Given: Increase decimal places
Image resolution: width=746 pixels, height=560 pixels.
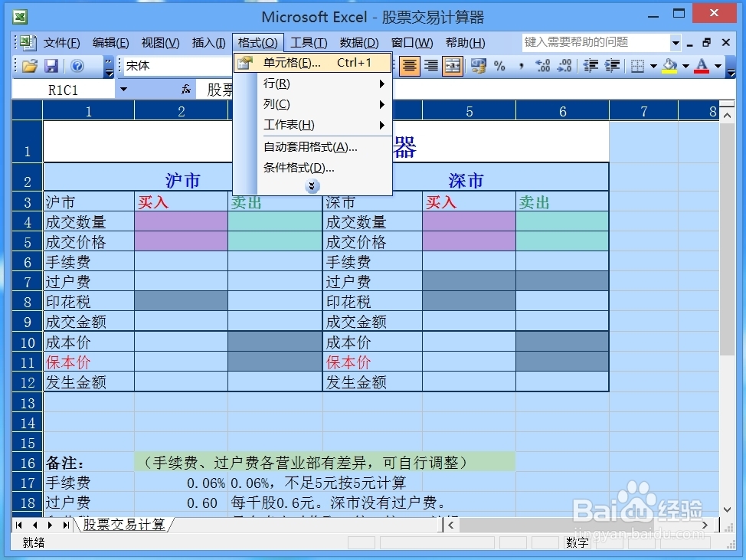Looking at the screenshot, I should pyautogui.click(x=542, y=66).
